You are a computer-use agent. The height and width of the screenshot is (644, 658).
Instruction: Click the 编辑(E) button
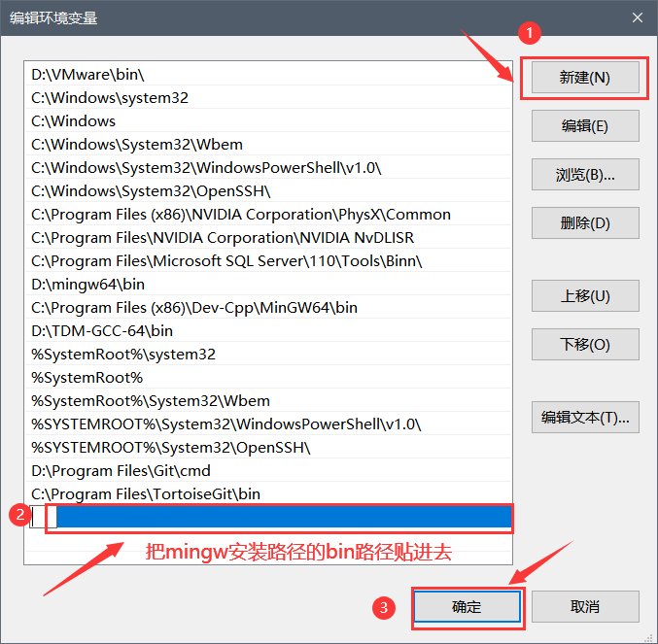pyautogui.click(x=585, y=125)
